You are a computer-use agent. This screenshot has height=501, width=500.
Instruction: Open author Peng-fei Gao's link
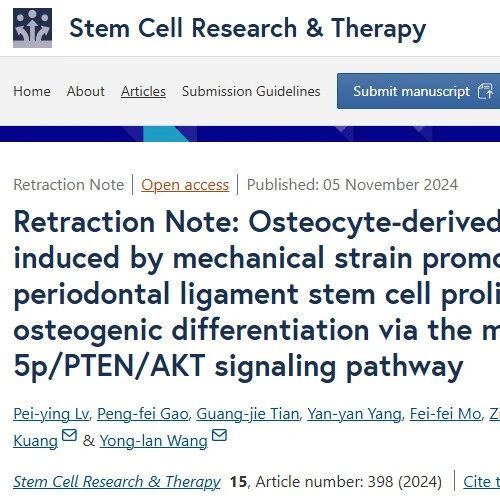click(143, 414)
